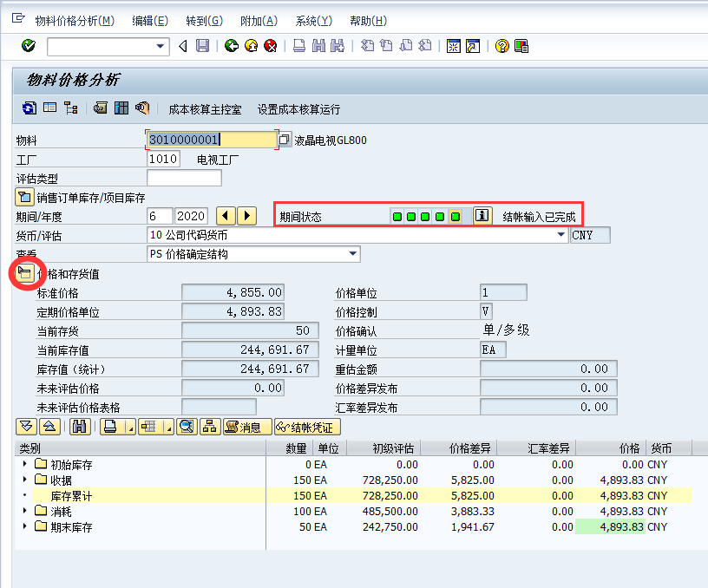The width and height of the screenshot is (708, 588).
Task: Click the Save icon in the standard toolbar
Action: point(201,47)
